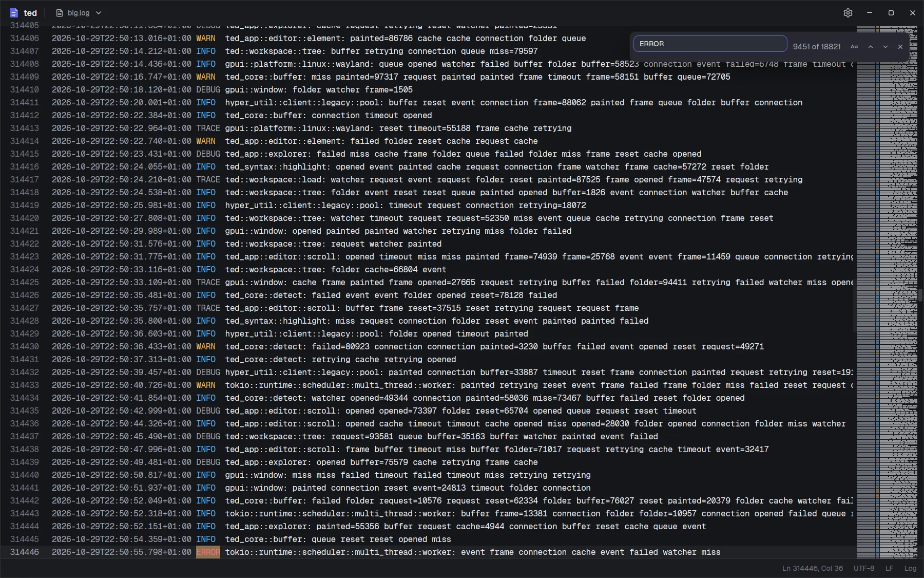The height and width of the screenshot is (578, 924).
Task: Click 'frame=1505' on line 314410
Action: [389, 90]
